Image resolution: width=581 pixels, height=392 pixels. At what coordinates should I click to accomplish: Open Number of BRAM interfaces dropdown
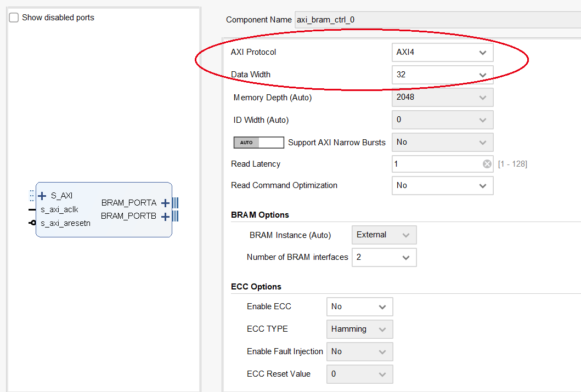point(383,257)
